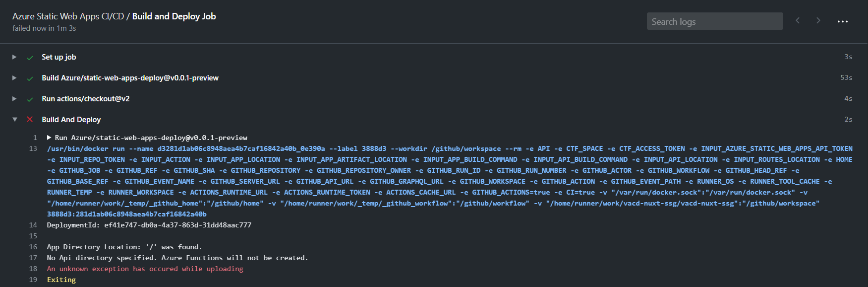868x287 pixels.
Task: Click the checkmark beside Build Azure/static-web-apps-deploy step
Action: click(30, 77)
